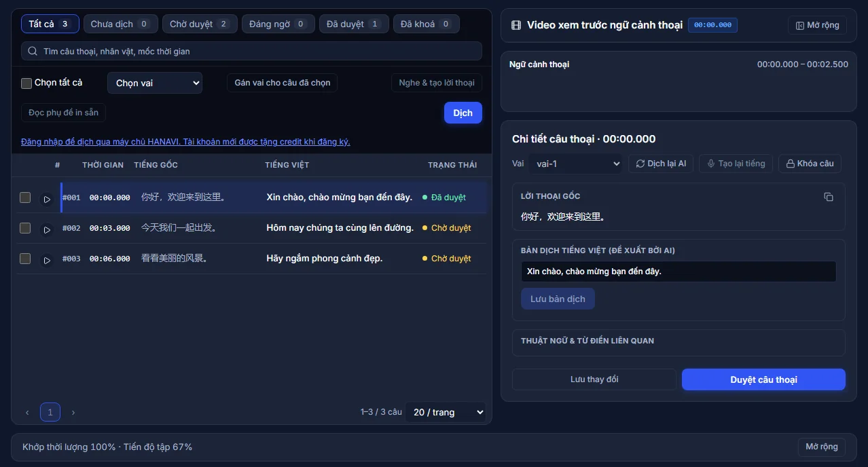
Task: Tick the checkbox for line #003
Action: coord(25,259)
